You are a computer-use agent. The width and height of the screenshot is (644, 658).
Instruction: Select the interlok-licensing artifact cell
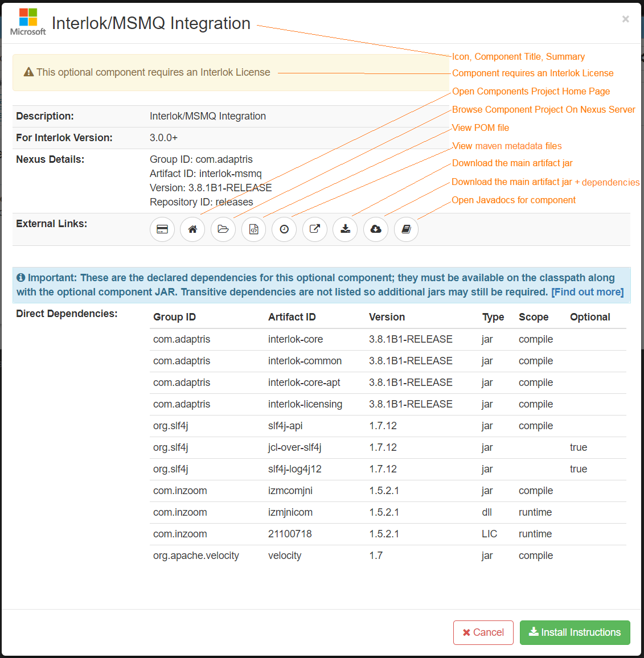point(305,404)
